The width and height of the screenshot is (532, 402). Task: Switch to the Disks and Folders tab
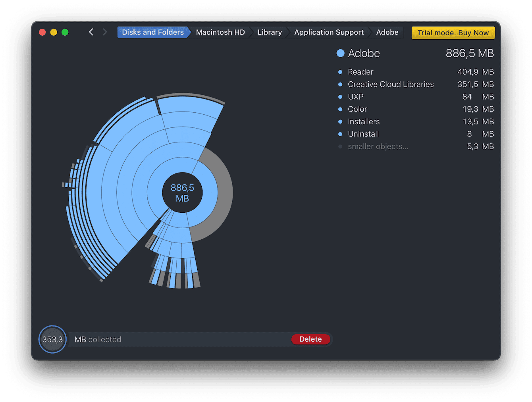pyautogui.click(x=153, y=32)
